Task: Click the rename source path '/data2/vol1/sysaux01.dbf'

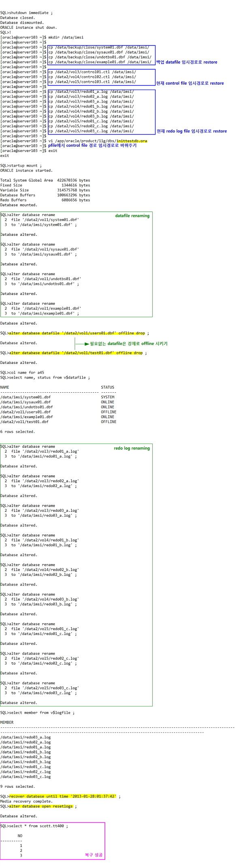Action: [x=50, y=249]
